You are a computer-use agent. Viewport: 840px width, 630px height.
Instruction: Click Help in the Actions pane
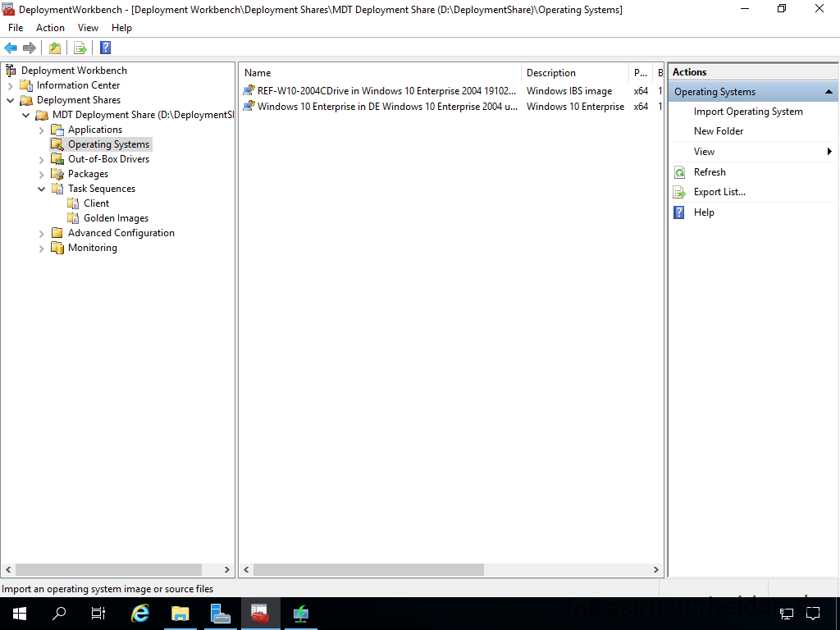pyautogui.click(x=703, y=212)
